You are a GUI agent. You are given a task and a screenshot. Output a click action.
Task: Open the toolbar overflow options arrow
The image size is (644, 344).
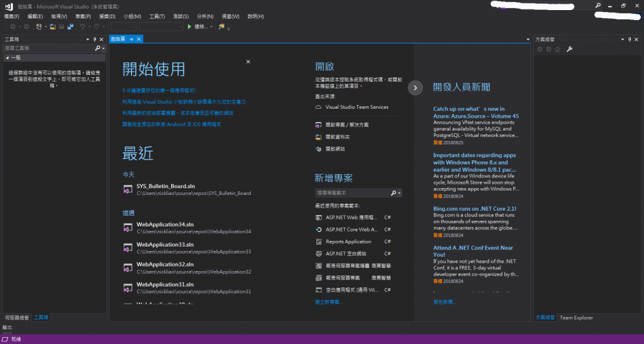tap(228, 29)
